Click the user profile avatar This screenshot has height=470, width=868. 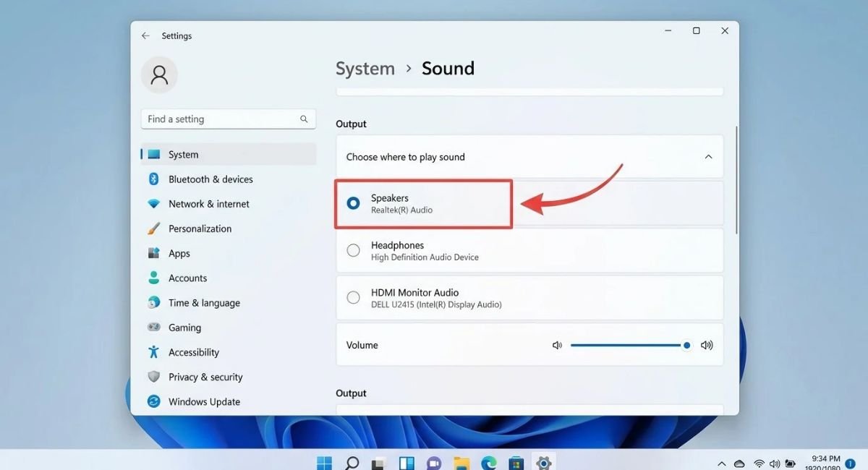(160, 74)
